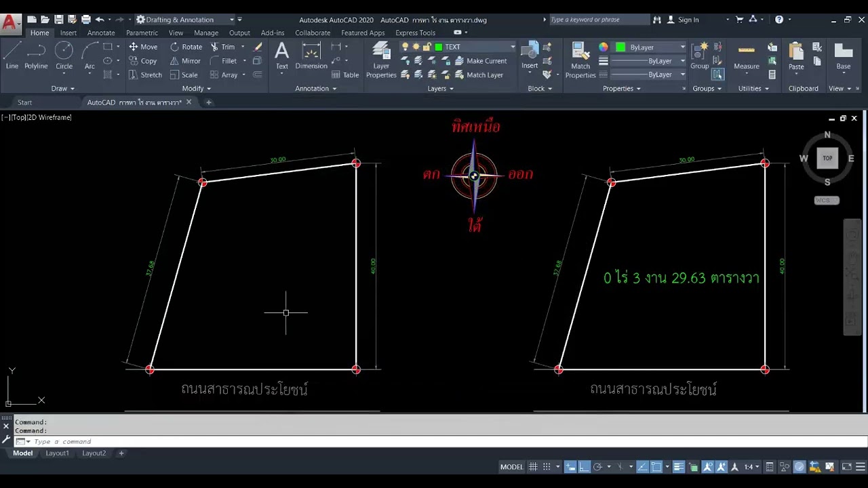Click the TOP face of the ViewCube
The width and height of the screenshot is (868, 488).
click(x=827, y=158)
